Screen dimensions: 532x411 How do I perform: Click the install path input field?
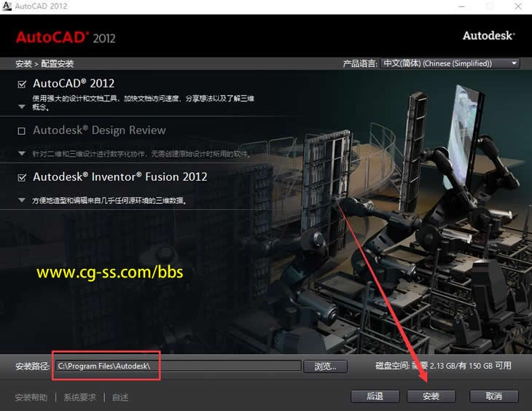point(179,366)
